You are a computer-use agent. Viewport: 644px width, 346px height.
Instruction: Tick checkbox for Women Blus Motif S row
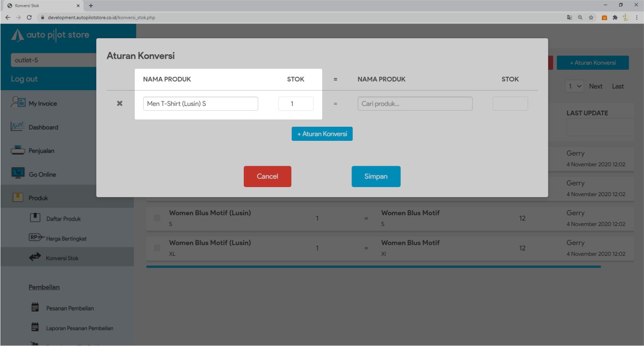[157, 218]
